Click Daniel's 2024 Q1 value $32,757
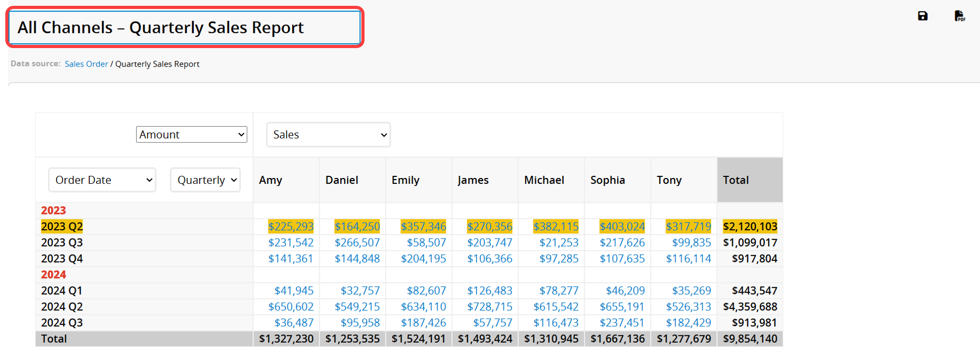The height and width of the screenshot is (356, 980). click(x=360, y=291)
